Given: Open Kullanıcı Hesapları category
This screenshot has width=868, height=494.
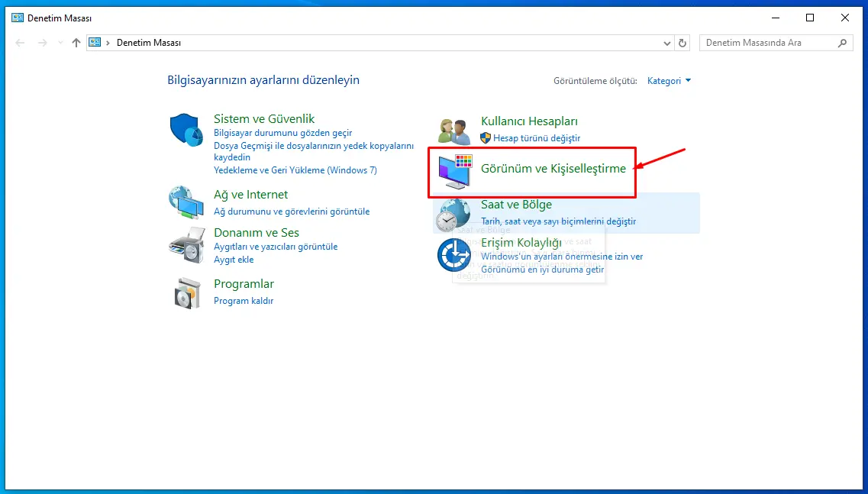Looking at the screenshot, I should (x=529, y=121).
